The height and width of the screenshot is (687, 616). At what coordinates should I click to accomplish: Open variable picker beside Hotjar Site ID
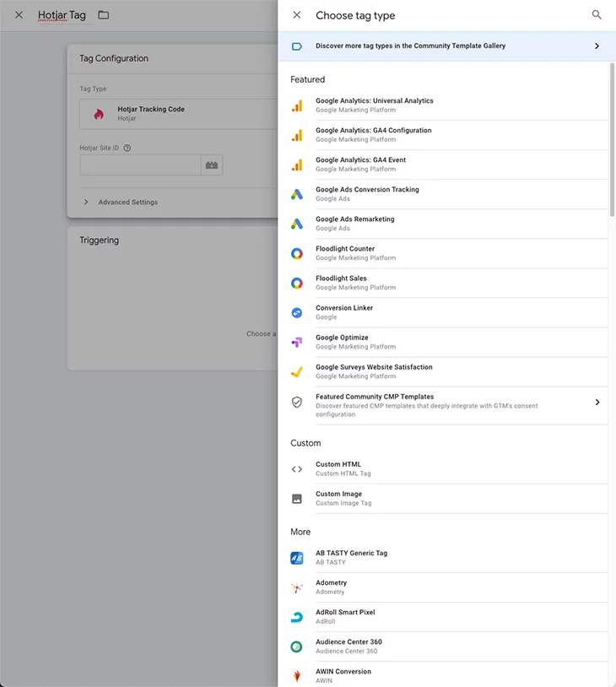[x=212, y=165]
